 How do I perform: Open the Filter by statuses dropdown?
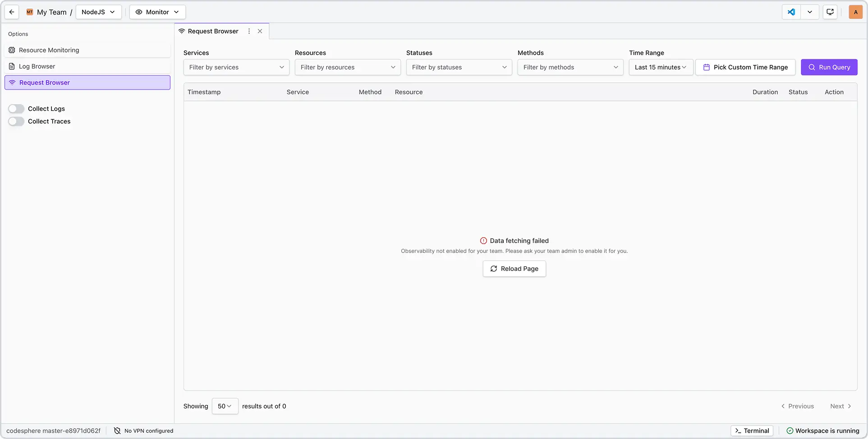point(458,67)
